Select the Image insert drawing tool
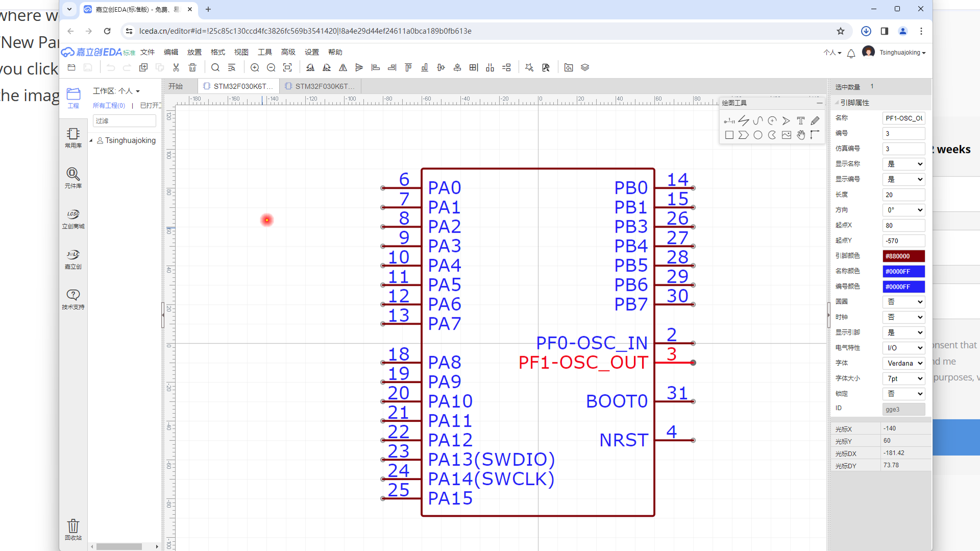Screen dimensions: 980x551 [x=787, y=135]
